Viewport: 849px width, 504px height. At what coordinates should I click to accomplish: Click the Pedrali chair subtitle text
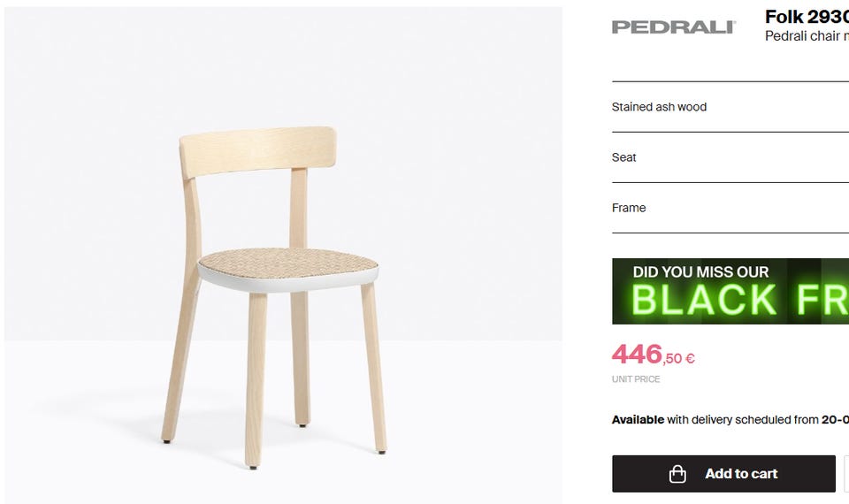pos(807,35)
